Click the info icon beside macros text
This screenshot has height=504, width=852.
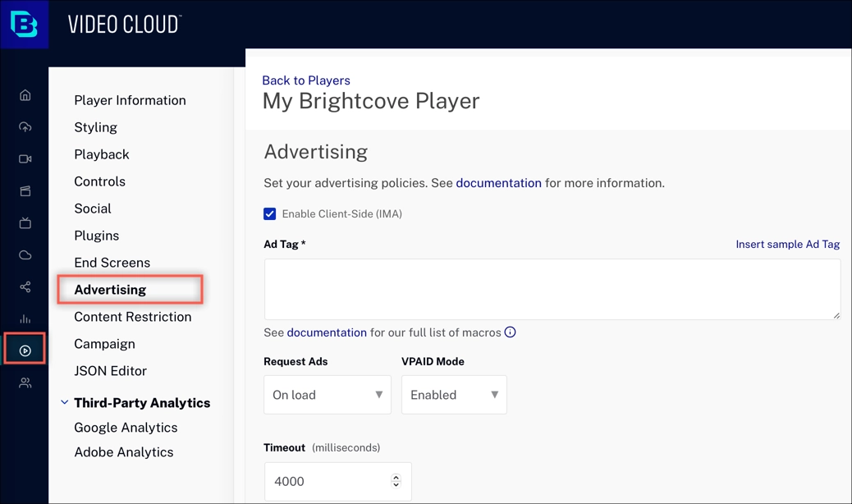coord(510,332)
